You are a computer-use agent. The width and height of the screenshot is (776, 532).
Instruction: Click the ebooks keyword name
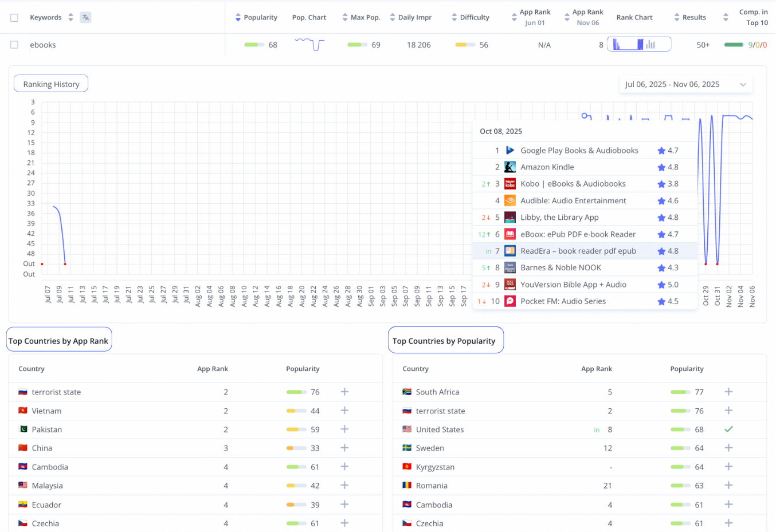[x=43, y=45]
